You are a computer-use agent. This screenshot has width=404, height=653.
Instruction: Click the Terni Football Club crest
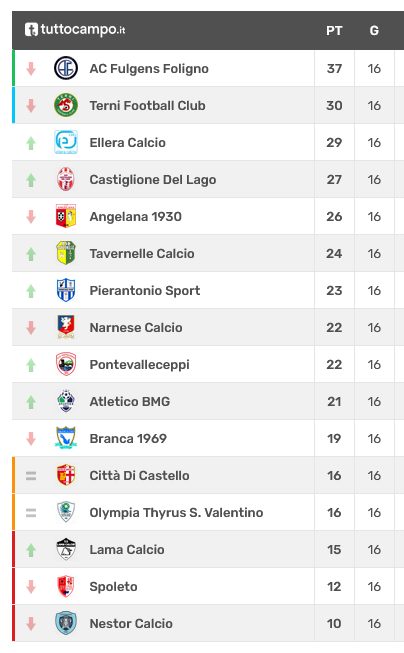click(66, 105)
